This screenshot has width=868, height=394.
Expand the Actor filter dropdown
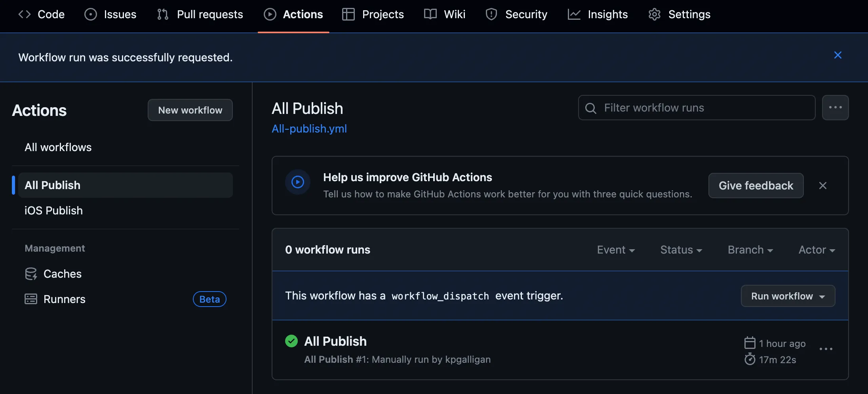pyautogui.click(x=817, y=250)
